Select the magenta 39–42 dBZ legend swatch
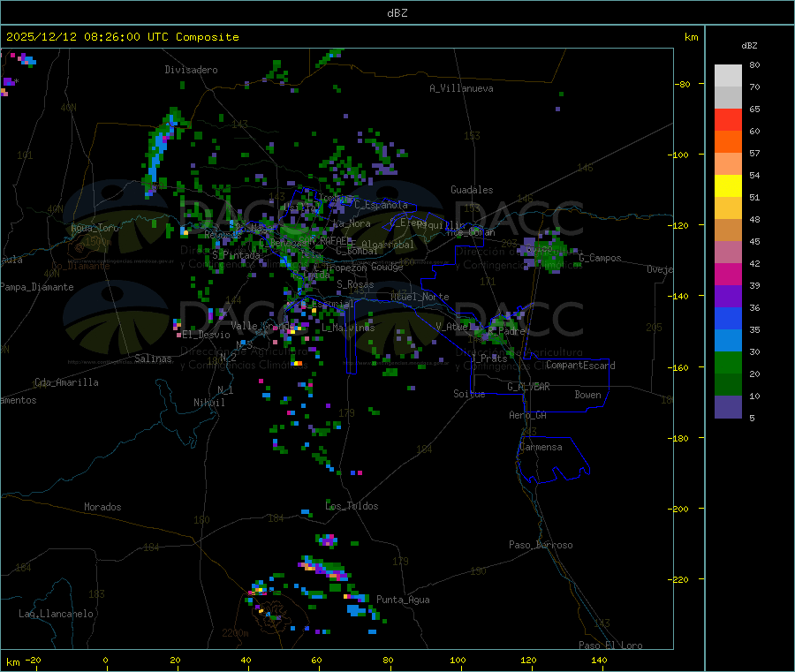Screen dimensions: 795x672 728,274
